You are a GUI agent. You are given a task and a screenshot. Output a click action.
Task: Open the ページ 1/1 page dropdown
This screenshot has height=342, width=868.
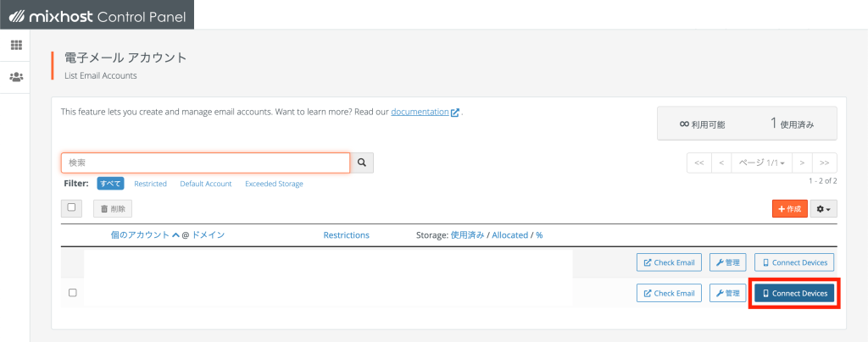[x=762, y=163]
